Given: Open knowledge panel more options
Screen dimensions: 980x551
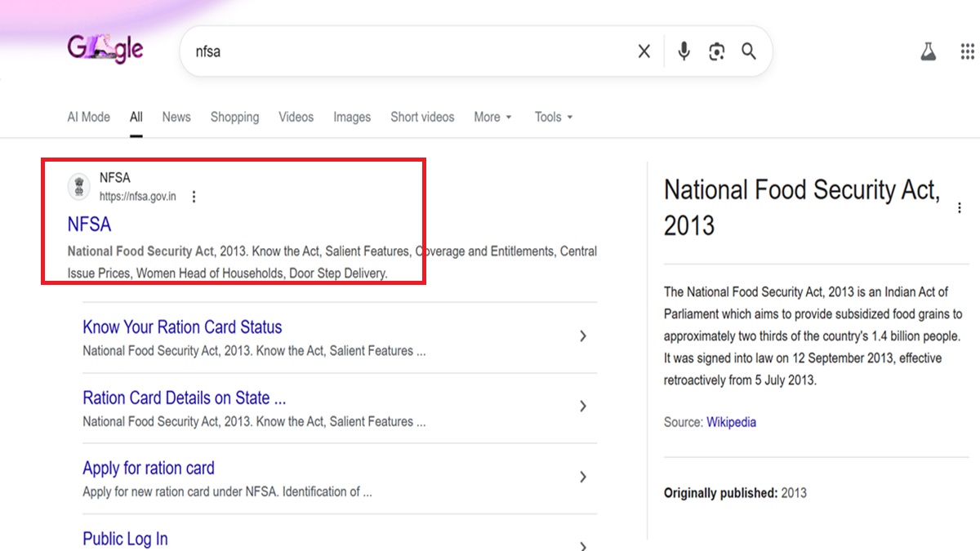Looking at the screenshot, I should [x=960, y=208].
